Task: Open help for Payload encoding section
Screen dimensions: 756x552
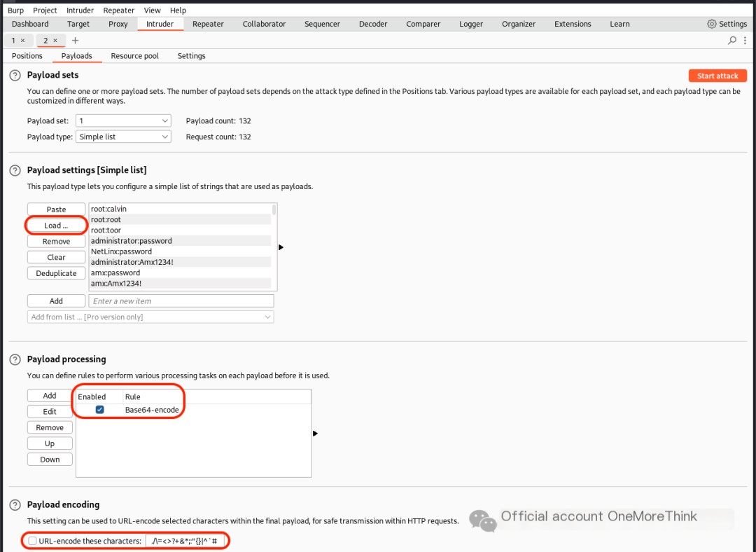Action: [15, 504]
